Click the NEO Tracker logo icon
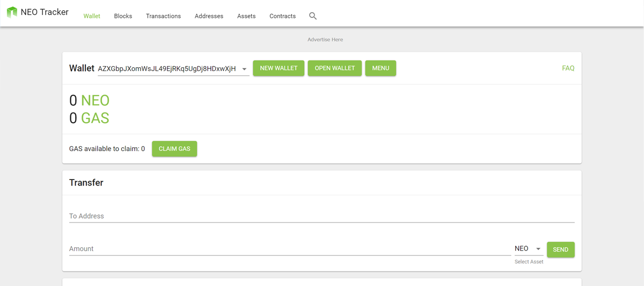Image resolution: width=644 pixels, height=286 pixels. point(12,12)
